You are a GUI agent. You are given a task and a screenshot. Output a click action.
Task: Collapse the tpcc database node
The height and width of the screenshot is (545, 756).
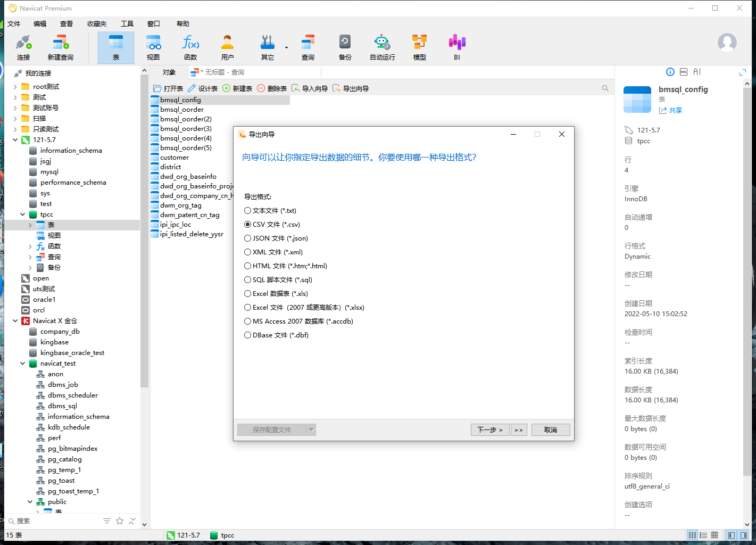(x=22, y=214)
